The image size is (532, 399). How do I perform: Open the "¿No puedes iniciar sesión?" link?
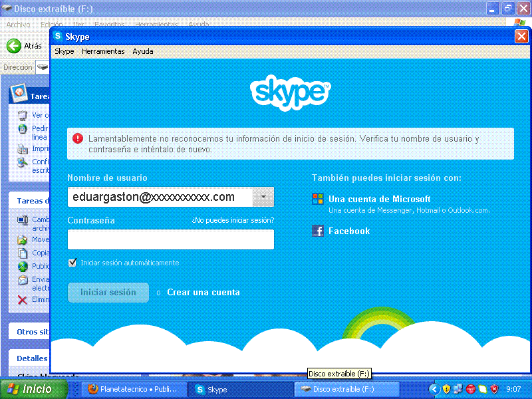tap(233, 220)
